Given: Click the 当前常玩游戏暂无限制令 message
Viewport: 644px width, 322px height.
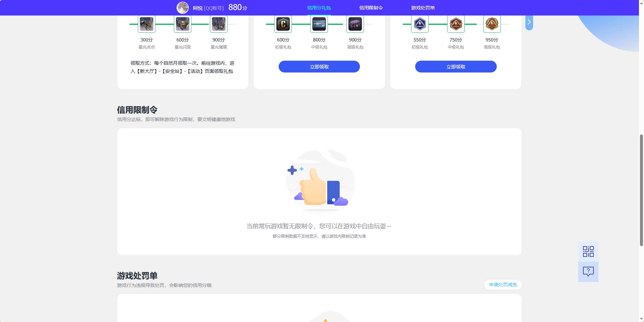Looking at the screenshot, I should point(319,226).
